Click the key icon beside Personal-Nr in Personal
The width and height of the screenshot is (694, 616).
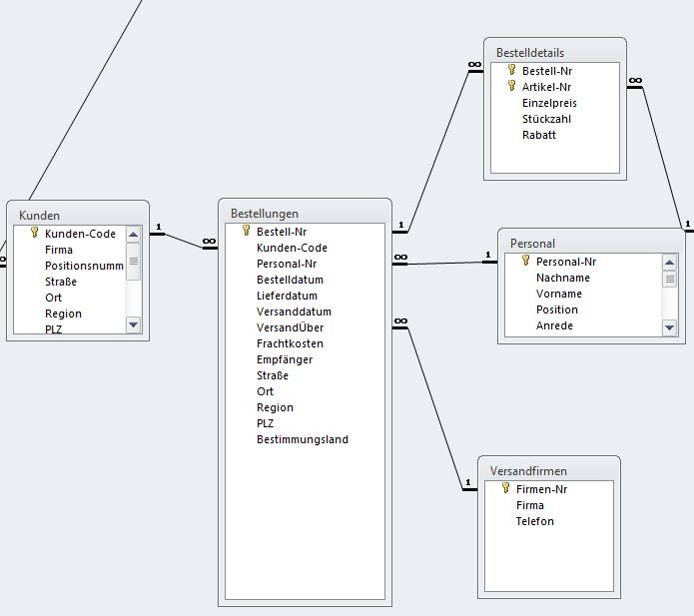[526, 261]
